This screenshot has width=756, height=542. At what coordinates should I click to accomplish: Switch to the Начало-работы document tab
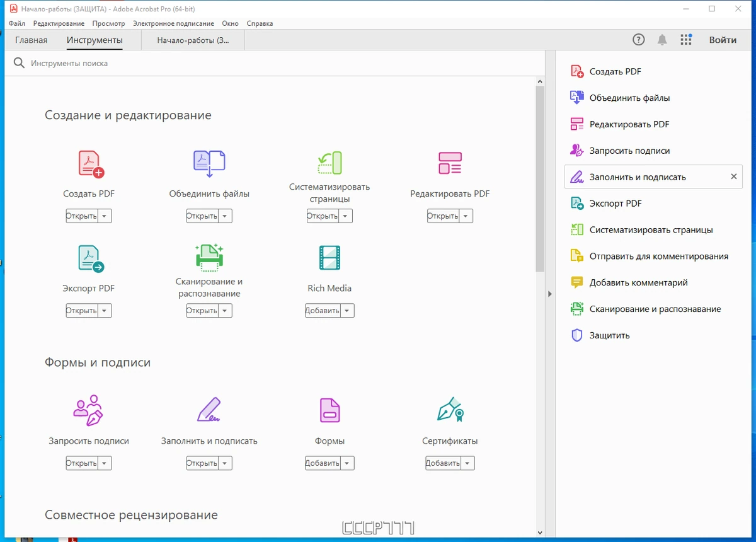point(193,40)
